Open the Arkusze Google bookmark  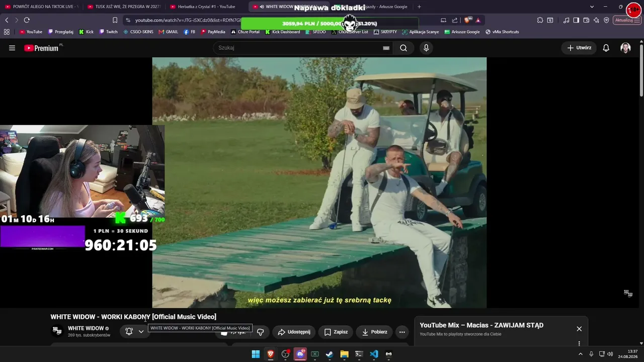coord(462,32)
